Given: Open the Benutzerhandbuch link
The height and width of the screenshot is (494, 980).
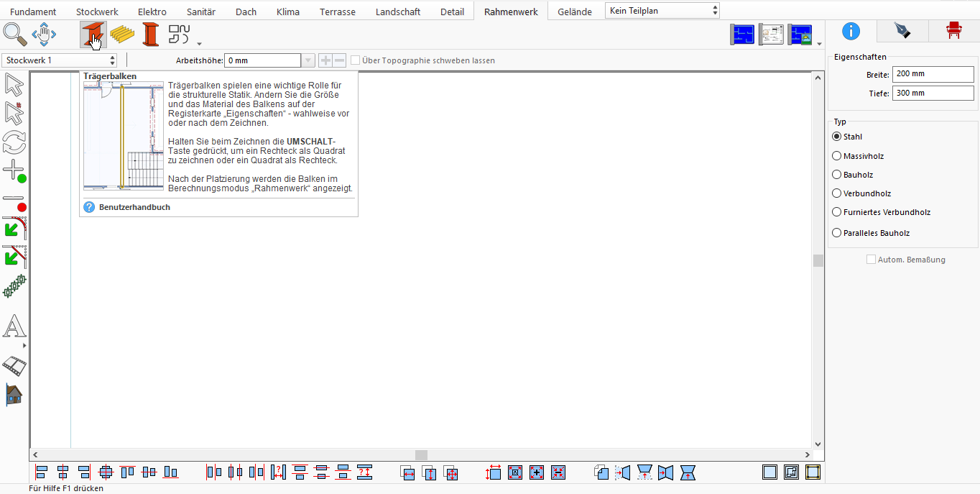Looking at the screenshot, I should click(134, 207).
